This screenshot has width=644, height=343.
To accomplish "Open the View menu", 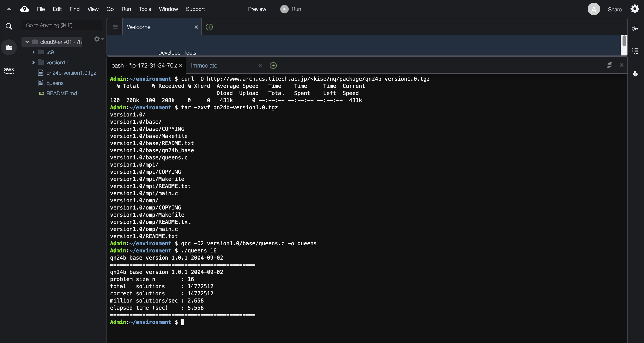I will click(93, 9).
